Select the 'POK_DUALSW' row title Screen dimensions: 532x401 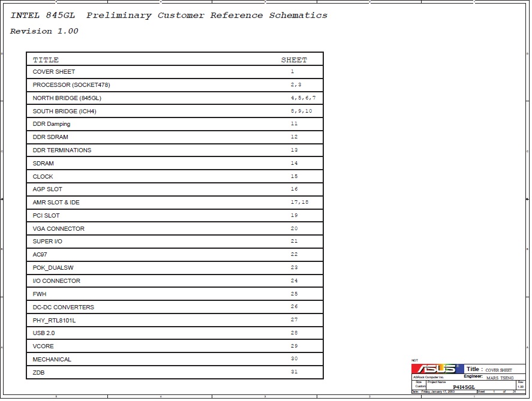53,268
